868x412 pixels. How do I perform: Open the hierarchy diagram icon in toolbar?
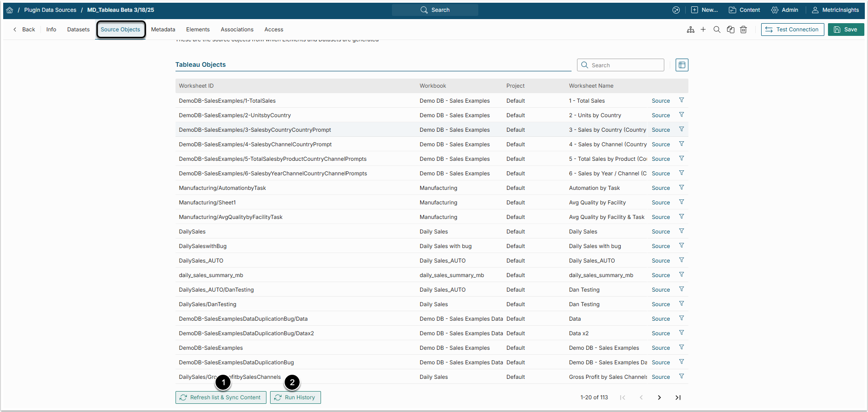coord(690,30)
